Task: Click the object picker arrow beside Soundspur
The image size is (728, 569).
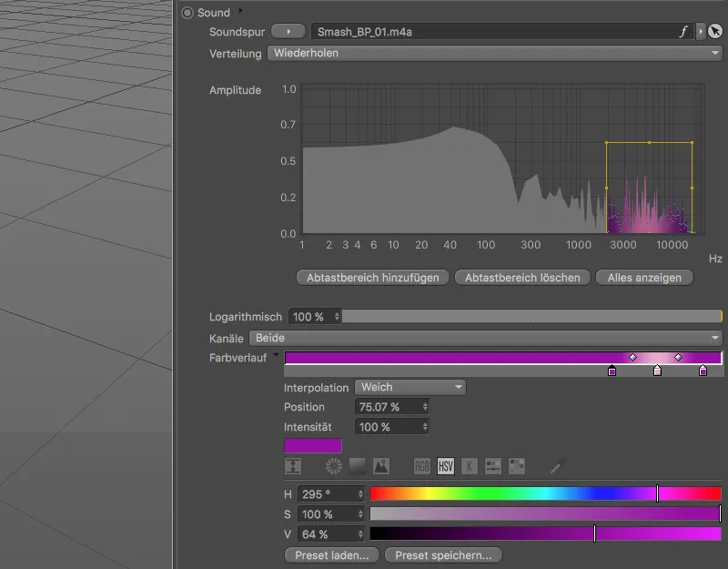Action: click(714, 32)
